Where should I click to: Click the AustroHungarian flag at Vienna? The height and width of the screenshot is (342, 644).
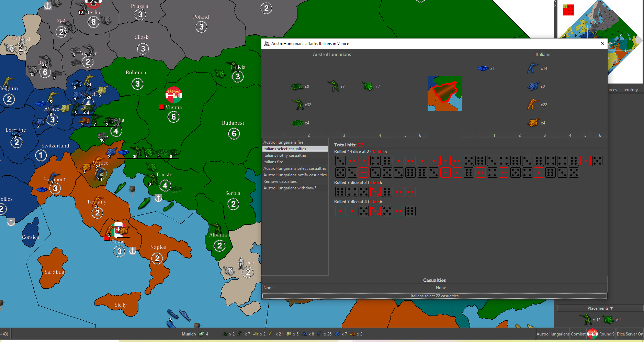pyautogui.click(x=174, y=95)
